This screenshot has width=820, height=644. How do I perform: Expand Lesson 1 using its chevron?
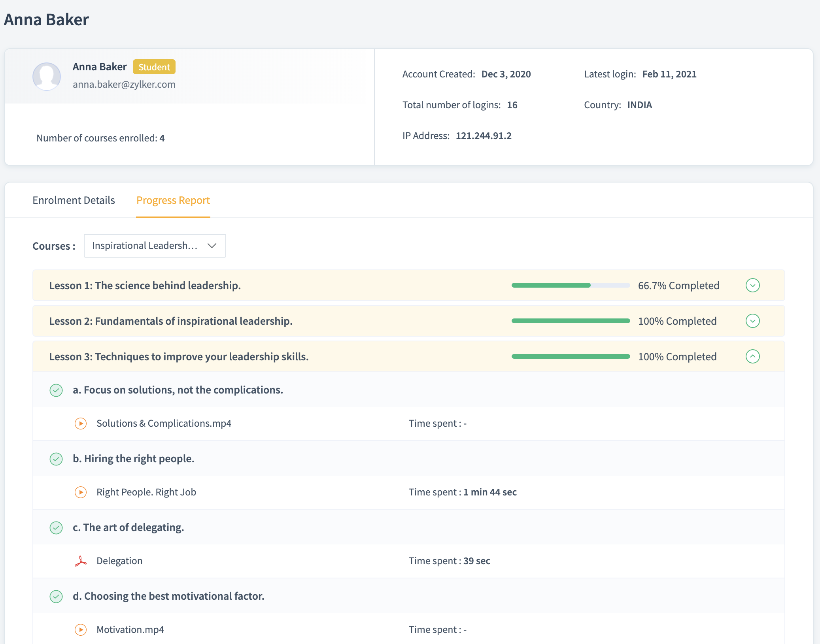point(752,285)
